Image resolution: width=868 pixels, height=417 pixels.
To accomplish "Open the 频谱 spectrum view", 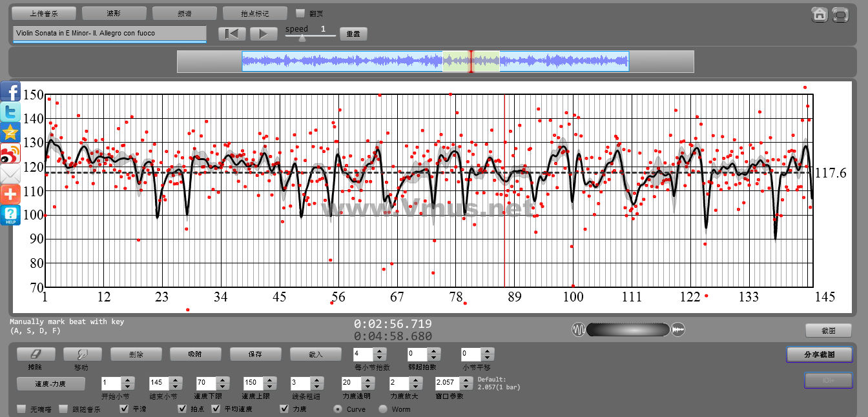I will [x=184, y=13].
